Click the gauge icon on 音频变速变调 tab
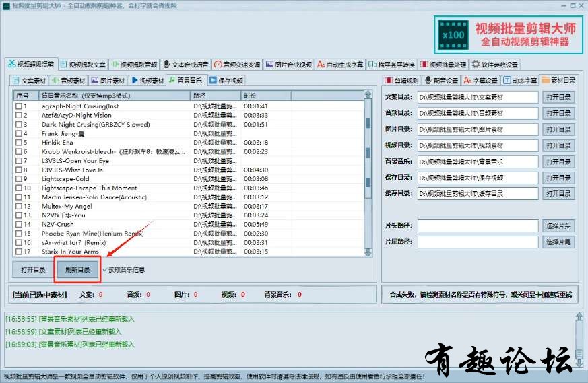Image resolution: width=588 pixels, height=383 pixels. tap(218, 65)
